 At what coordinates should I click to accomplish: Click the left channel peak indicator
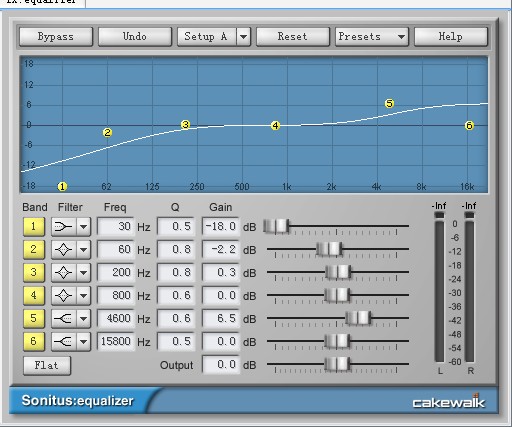pos(439,215)
